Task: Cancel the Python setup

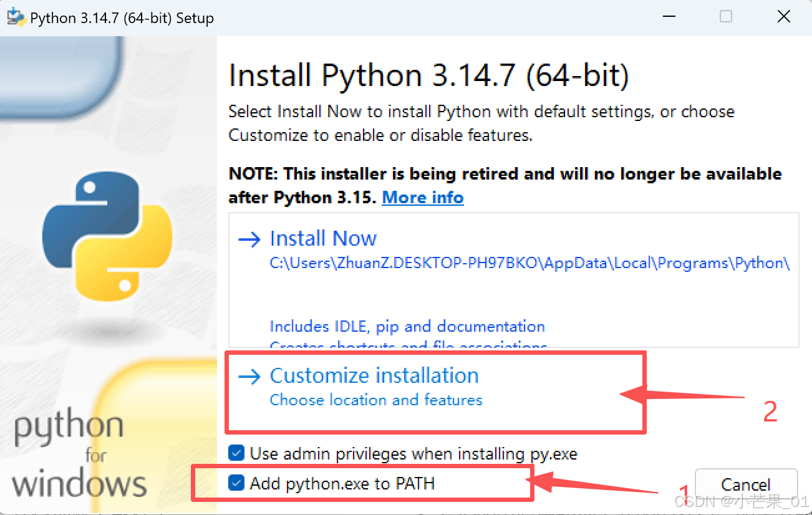Action: [746, 484]
